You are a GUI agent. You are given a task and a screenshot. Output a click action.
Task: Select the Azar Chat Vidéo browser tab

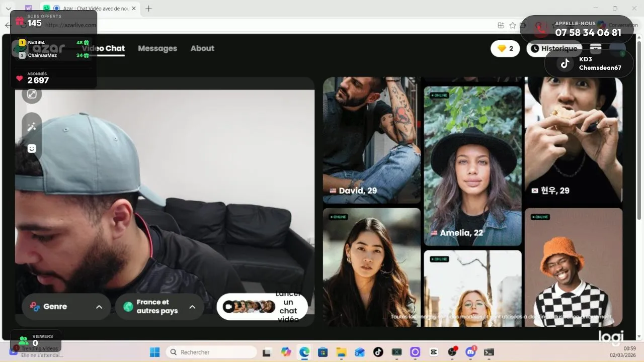tap(90, 9)
